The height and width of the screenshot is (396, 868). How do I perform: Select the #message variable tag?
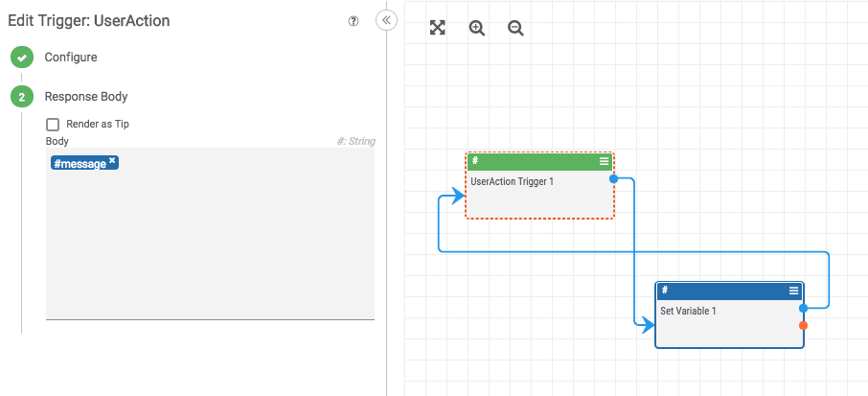(x=80, y=164)
